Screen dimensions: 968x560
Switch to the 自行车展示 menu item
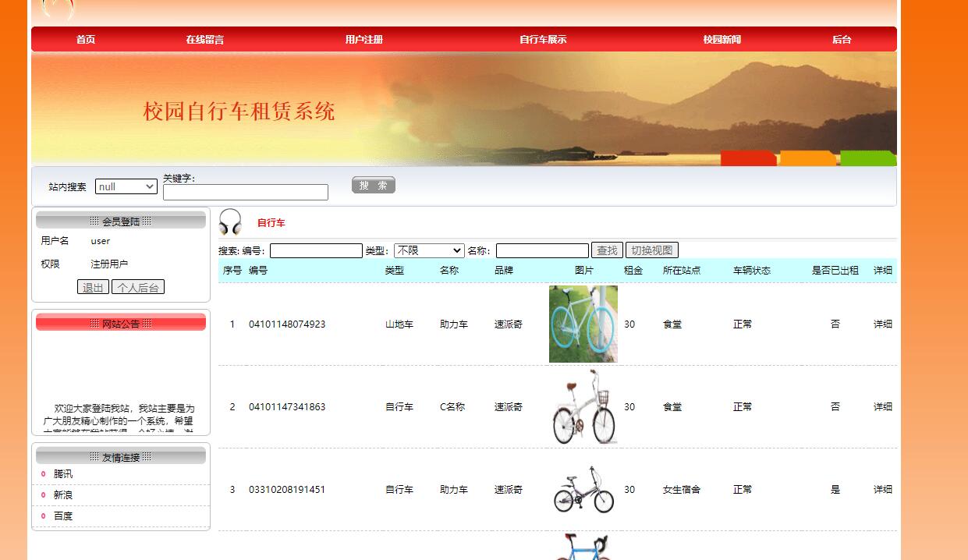point(542,38)
